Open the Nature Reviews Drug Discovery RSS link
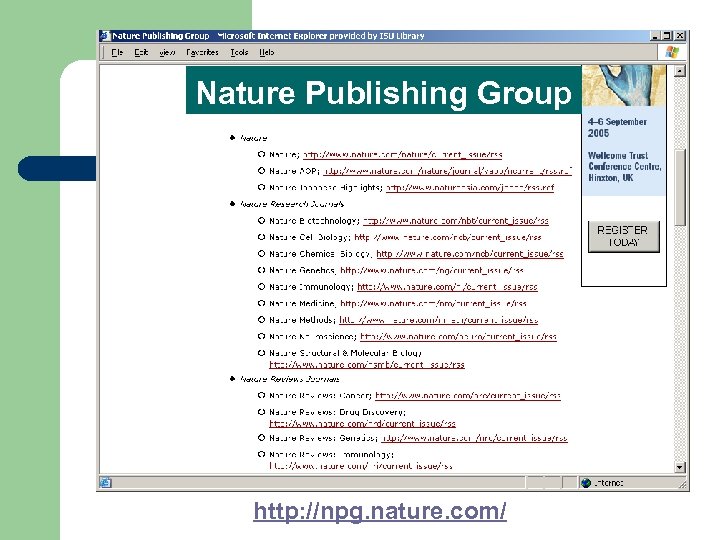Screen dimensions: 720x540 [x=362, y=423]
